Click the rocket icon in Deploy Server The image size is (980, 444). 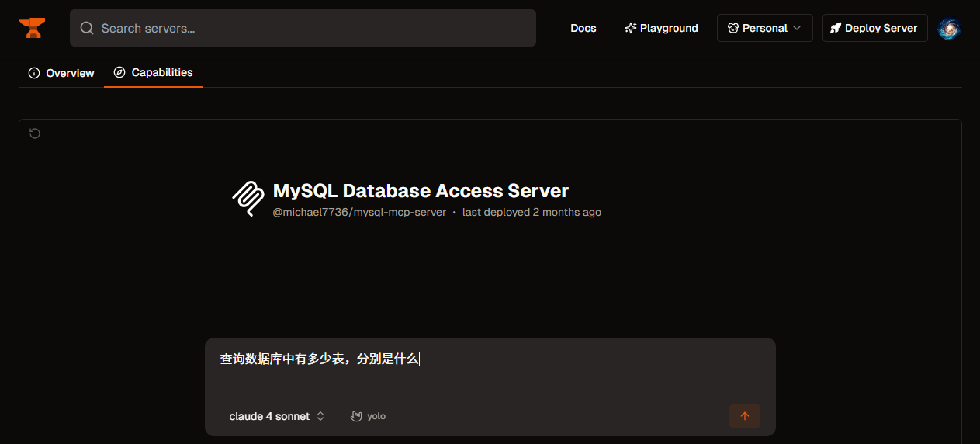click(x=836, y=28)
